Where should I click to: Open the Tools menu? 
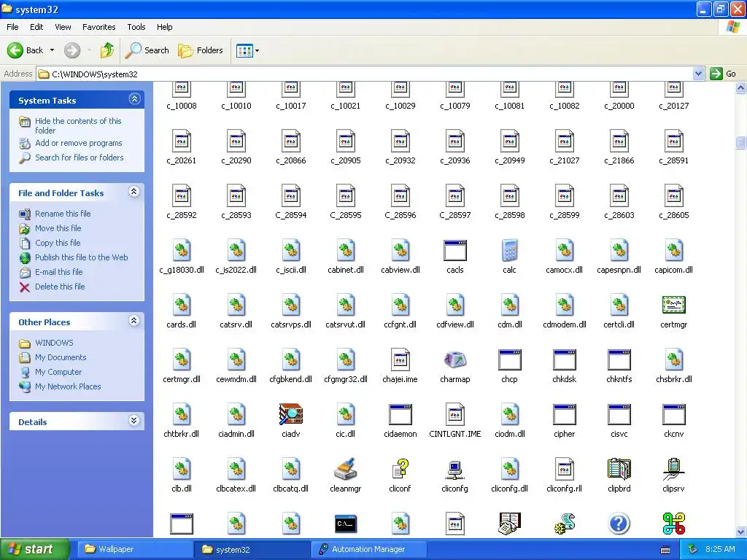(136, 27)
